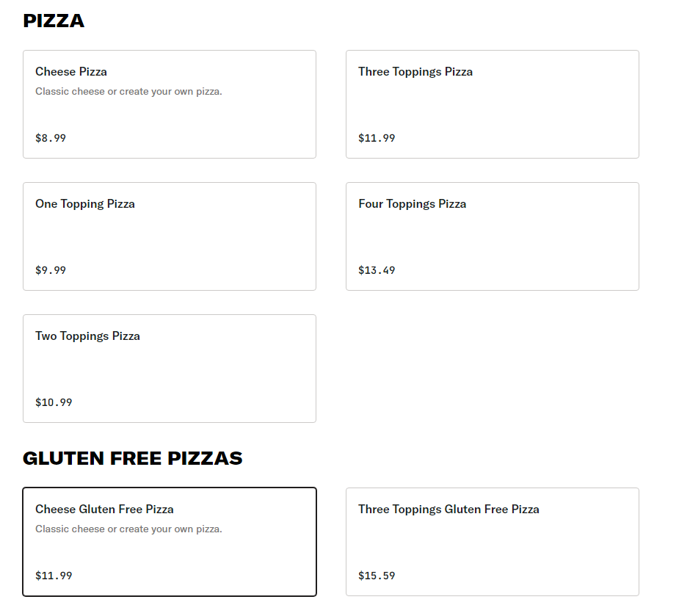Viewport: 690px width, 616px height.
Task: Click the Four Toppings Pizza title text
Action: point(412,204)
